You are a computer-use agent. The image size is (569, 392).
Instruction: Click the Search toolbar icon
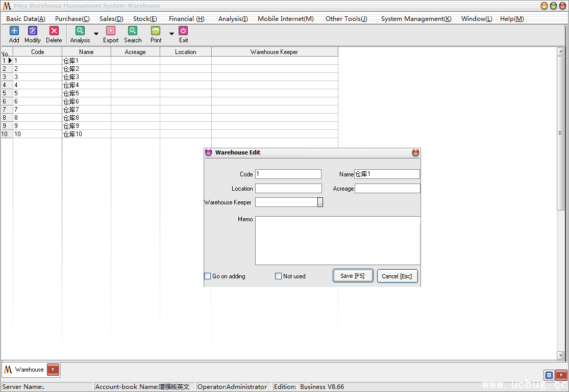pyautogui.click(x=133, y=31)
